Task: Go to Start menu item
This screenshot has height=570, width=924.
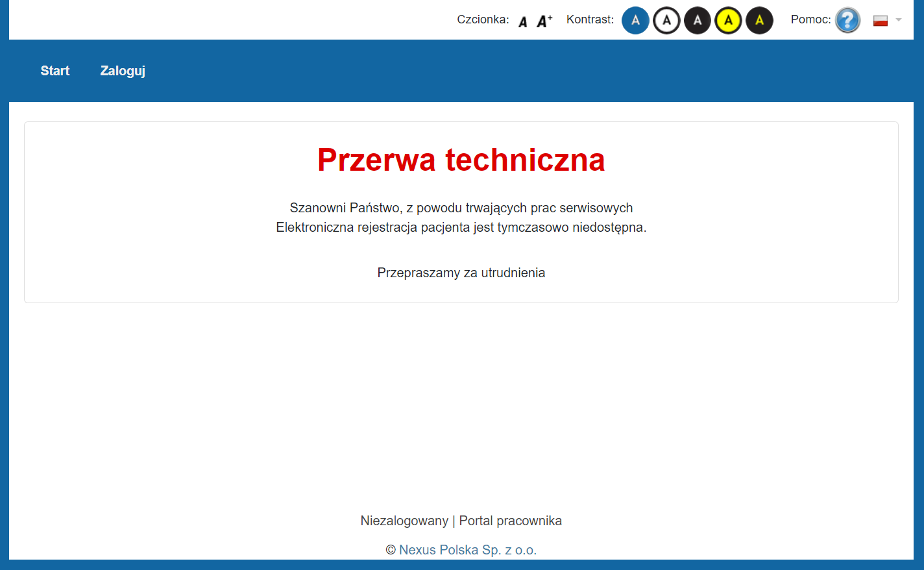Action: pyautogui.click(x=55, y=71)
